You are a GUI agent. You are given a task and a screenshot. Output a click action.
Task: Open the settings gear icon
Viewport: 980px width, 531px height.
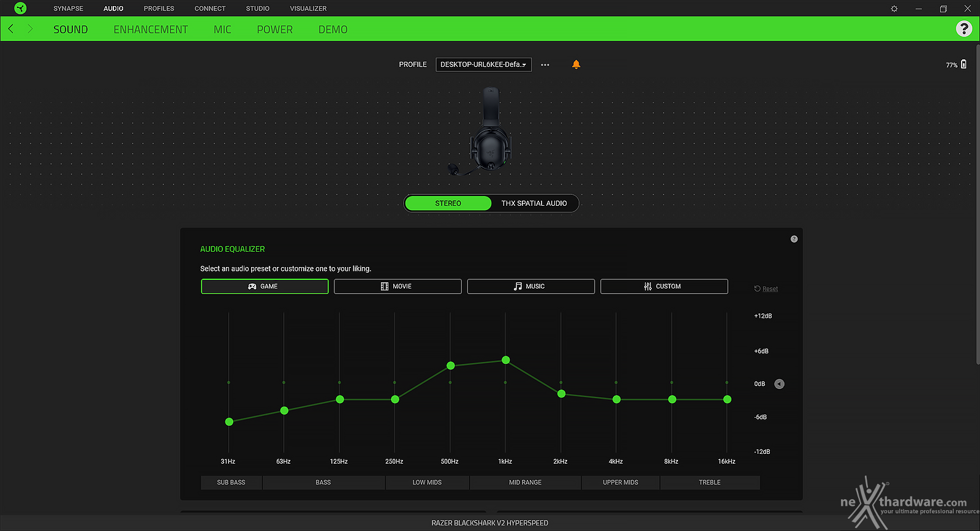(894, 9)
